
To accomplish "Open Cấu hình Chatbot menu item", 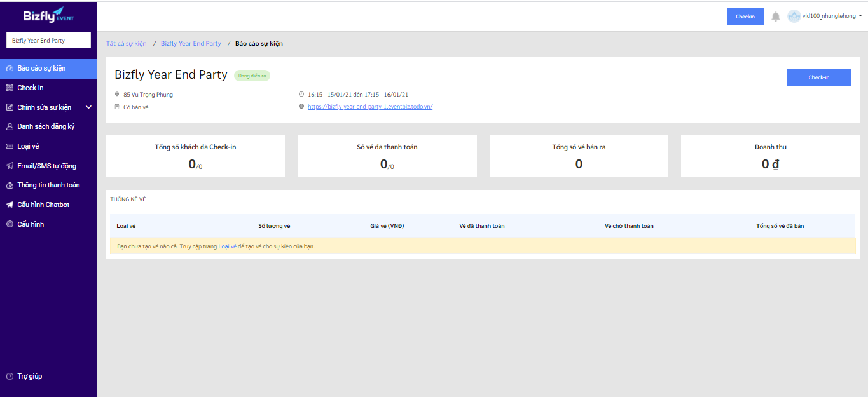I will click(48, 205).
